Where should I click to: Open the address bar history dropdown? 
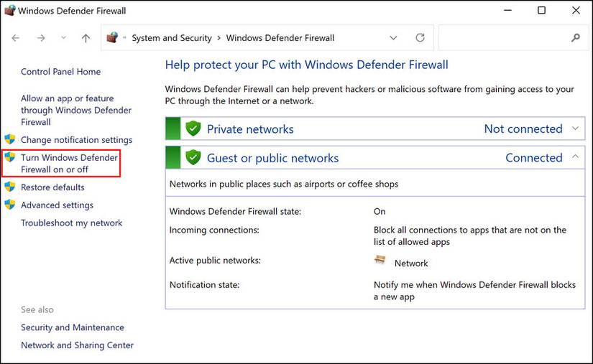pos(393,38)
